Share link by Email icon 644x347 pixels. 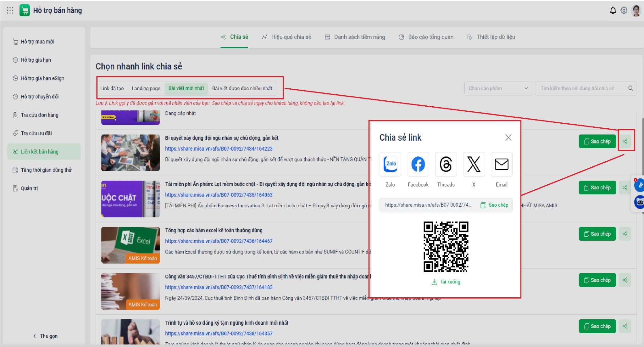point(501,164)
